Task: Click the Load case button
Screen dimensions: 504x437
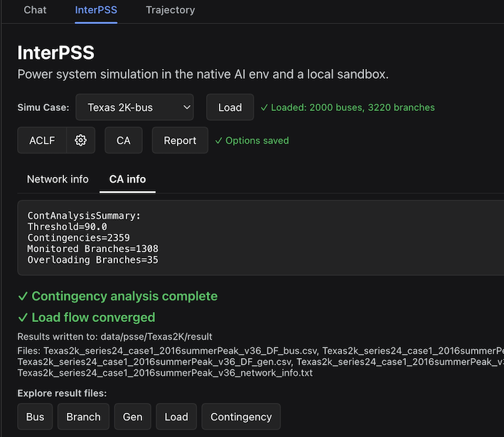Action: (230, 107)
